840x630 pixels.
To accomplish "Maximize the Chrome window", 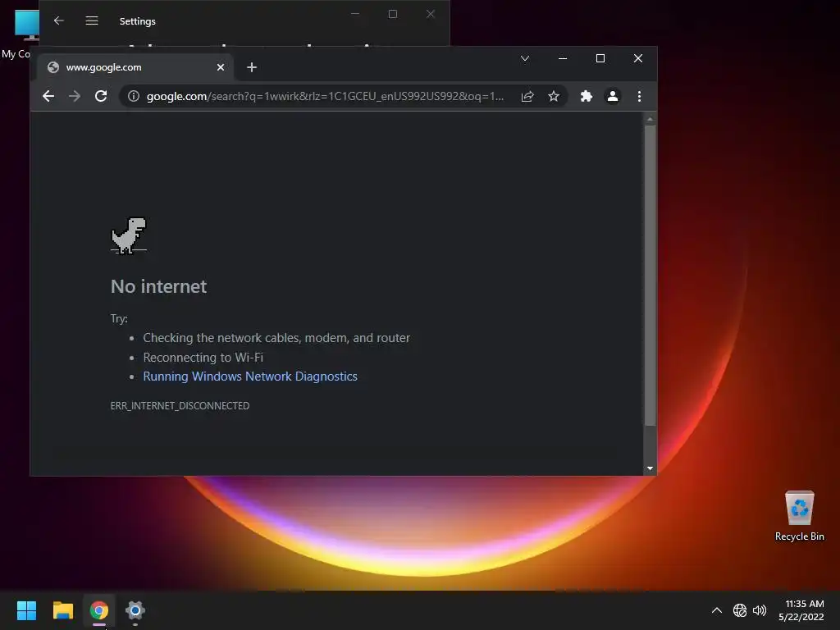I will click(x=600, y=58).
